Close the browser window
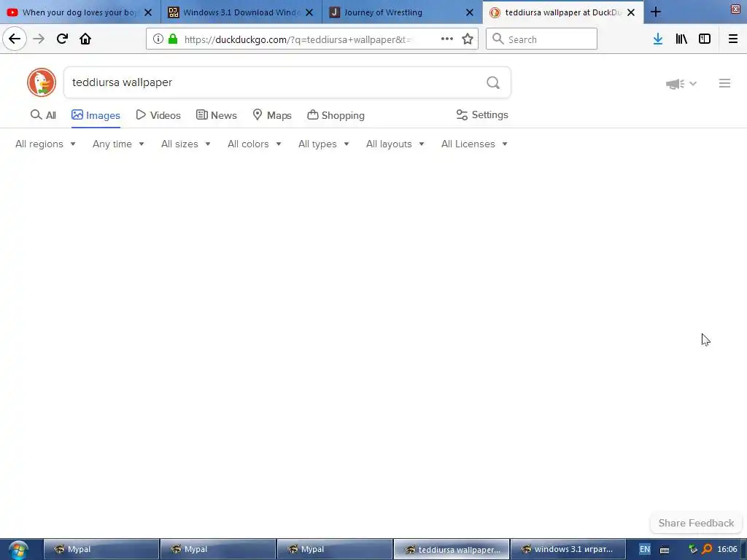Screen dimensions: 747x560 (x=735, y=9)
